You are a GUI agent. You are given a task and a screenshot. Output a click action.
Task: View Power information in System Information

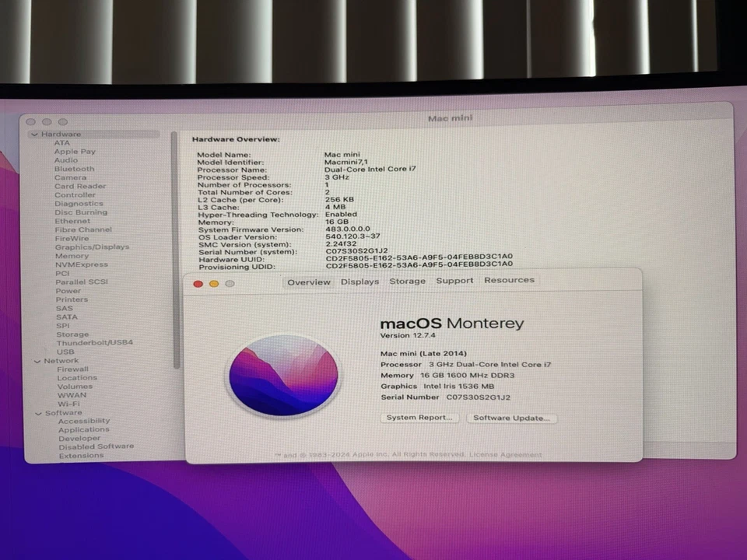click(x=68, y=290)
